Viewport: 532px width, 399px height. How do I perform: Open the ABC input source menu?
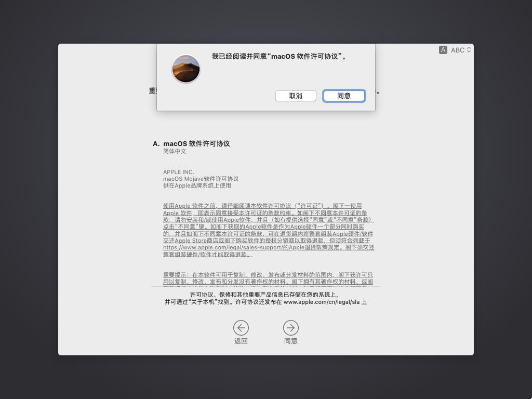click(461, 50)
